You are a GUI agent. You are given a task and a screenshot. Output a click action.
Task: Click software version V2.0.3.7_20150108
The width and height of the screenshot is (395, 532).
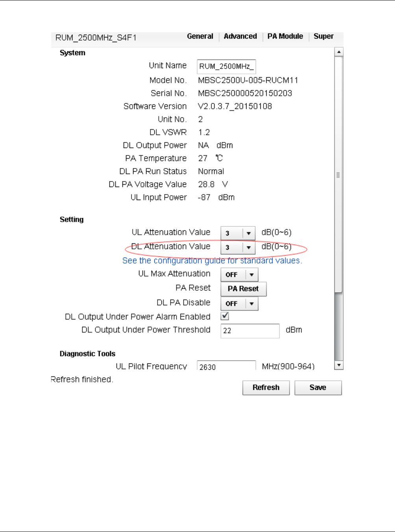235,106
